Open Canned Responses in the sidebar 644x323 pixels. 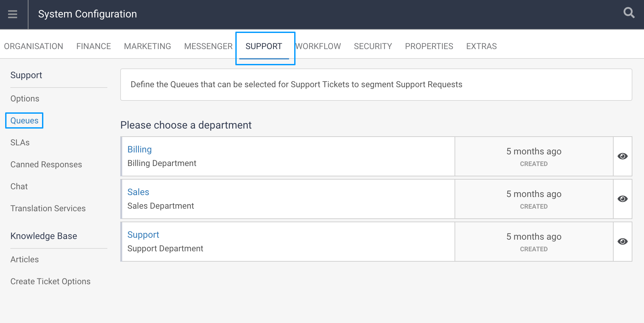(x=46, y=164)
